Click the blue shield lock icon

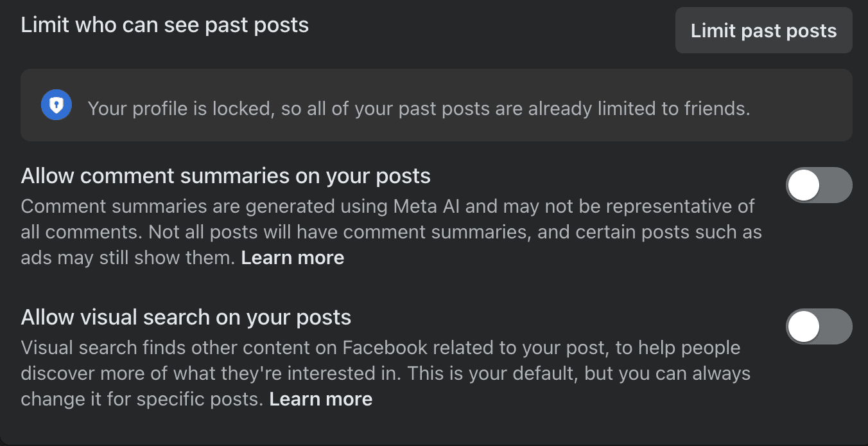56,105
